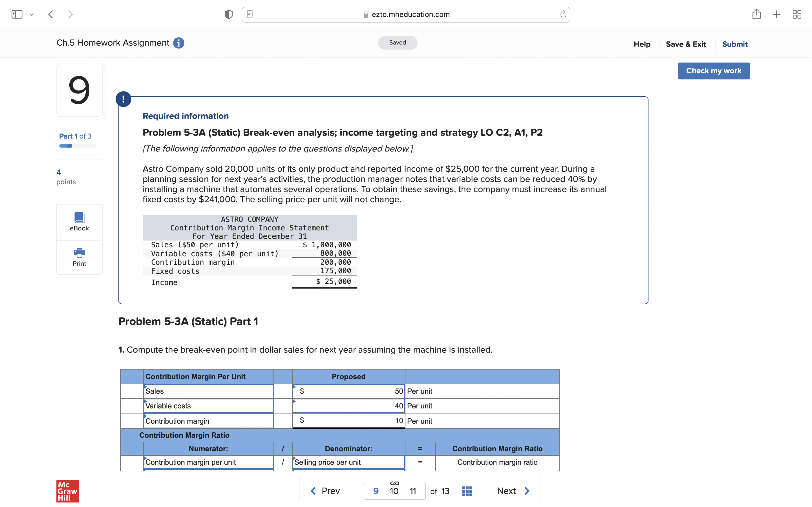This screenshot has width=812, height=507.
Task: Open the eBook panel
Action: [x=79, y=221]
